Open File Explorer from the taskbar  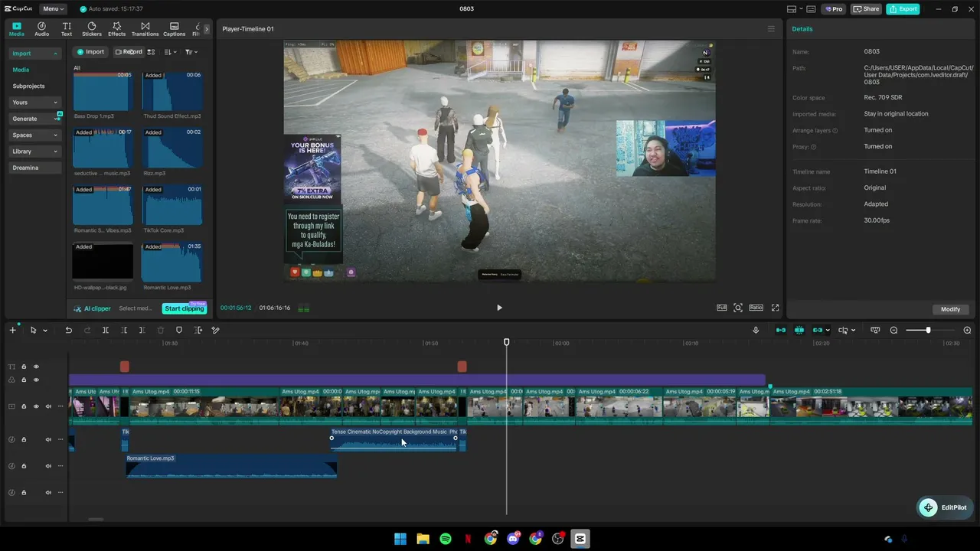tap(423, 539)
